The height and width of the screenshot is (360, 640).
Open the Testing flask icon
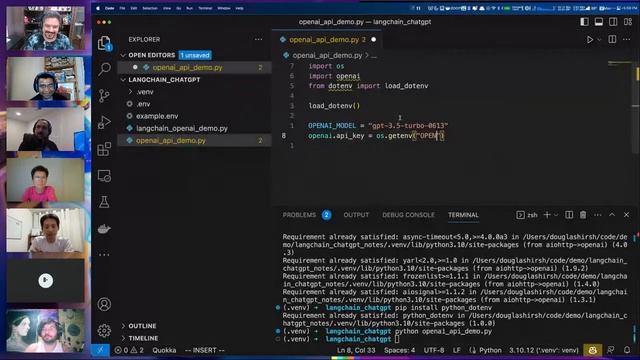[104, 202]
